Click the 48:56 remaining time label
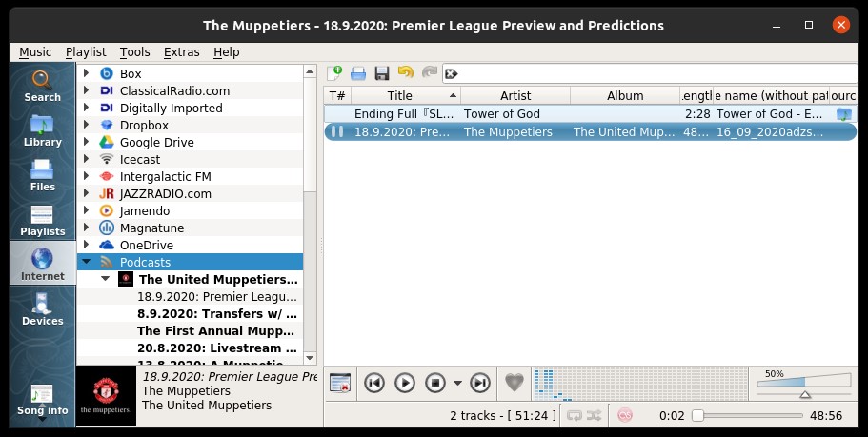The height and width of the screenshot is (437, 868). 826,415
